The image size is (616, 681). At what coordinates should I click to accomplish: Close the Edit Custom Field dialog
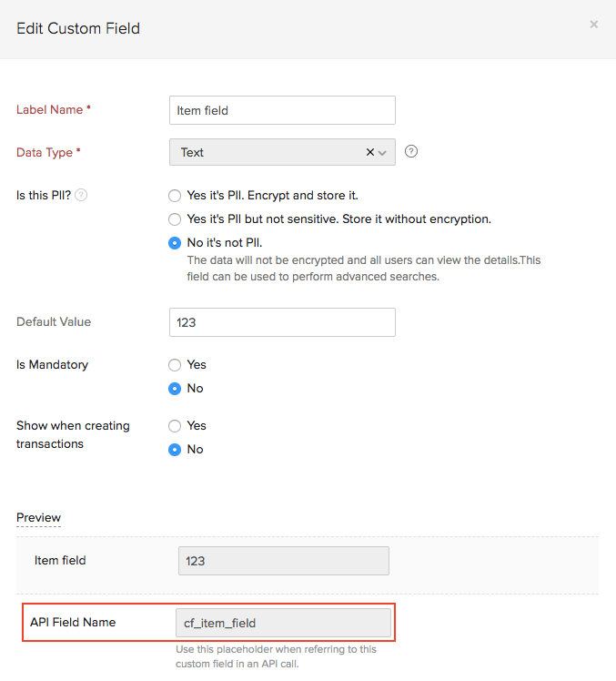click(x=594, y=25)
